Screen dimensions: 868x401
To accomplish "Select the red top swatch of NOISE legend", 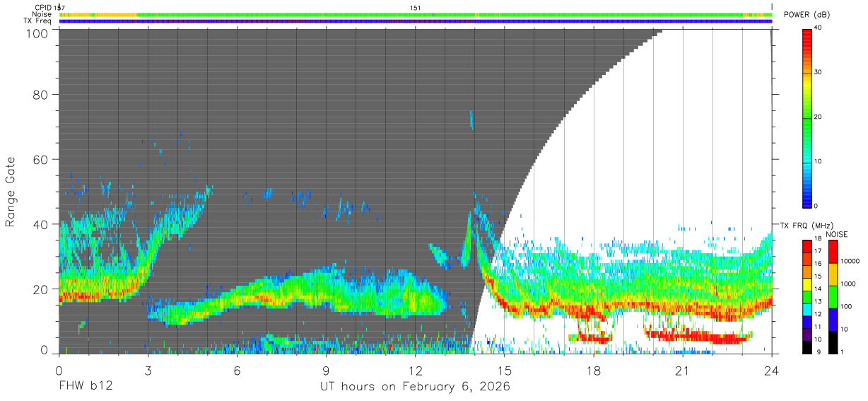I will pyautogui.click(x=833, y=252).
